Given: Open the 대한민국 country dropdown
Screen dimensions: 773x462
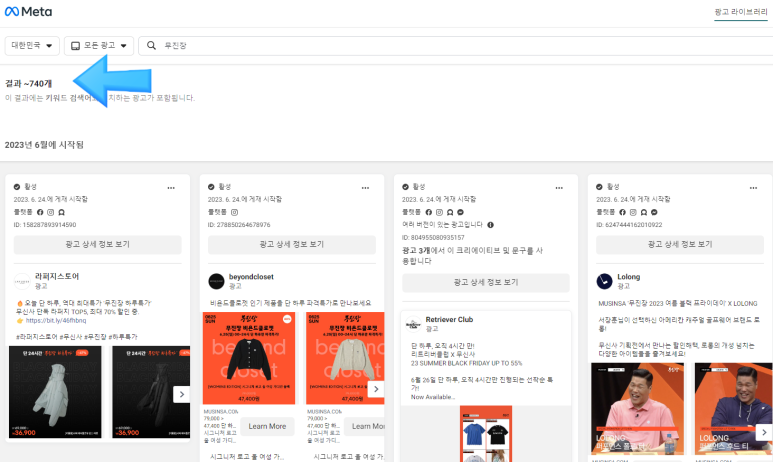Looking at the screenshot, I should pos(32,45).
